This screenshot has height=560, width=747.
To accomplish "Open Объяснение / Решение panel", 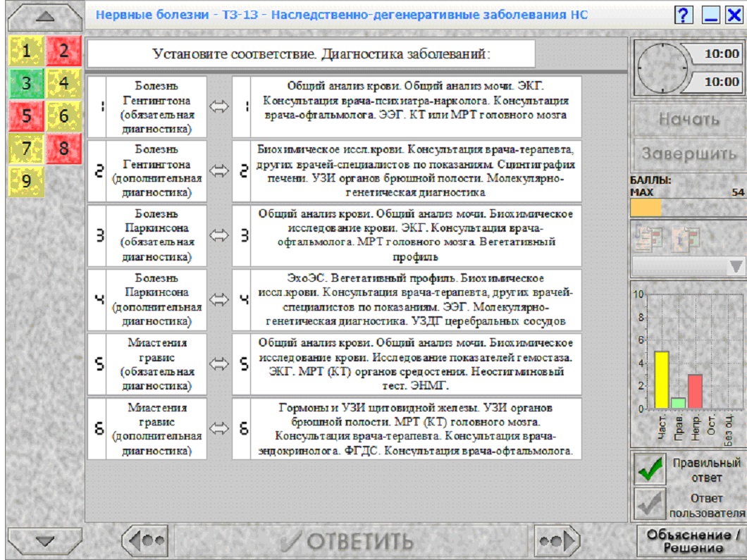I will [692, 541].
